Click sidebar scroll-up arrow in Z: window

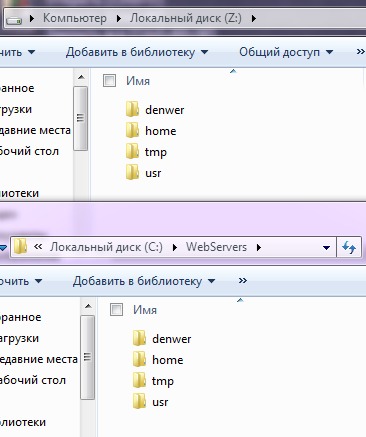click(81, 78)
